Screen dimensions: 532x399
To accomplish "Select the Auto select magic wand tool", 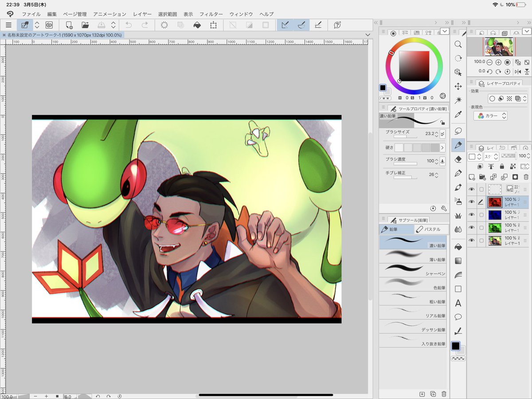I will click(458, 100).
